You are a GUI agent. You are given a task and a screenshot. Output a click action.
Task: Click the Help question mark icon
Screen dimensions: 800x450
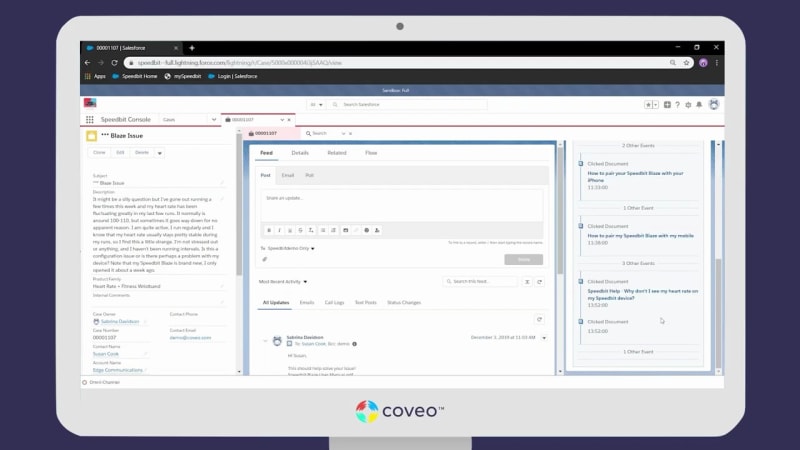point(679,104)
